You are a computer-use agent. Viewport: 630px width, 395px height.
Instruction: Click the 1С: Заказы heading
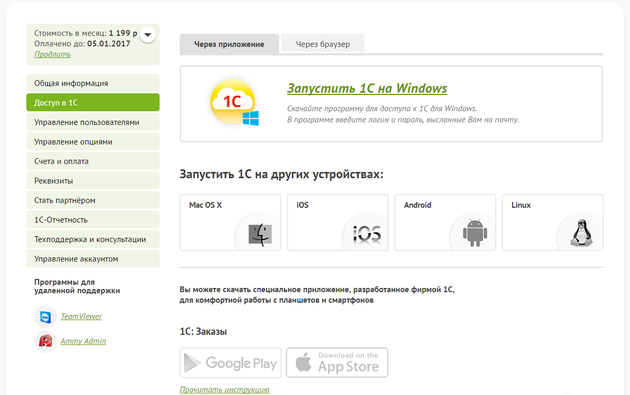coord(203,332)
